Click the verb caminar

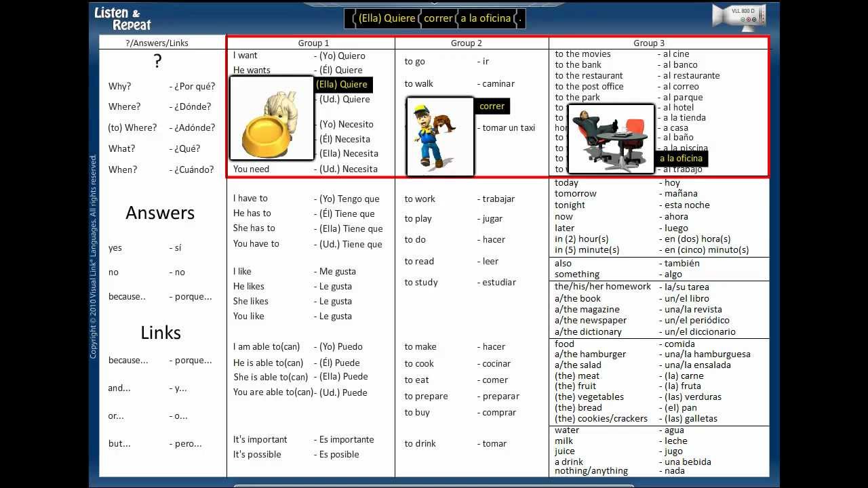[x=498, y=84]
